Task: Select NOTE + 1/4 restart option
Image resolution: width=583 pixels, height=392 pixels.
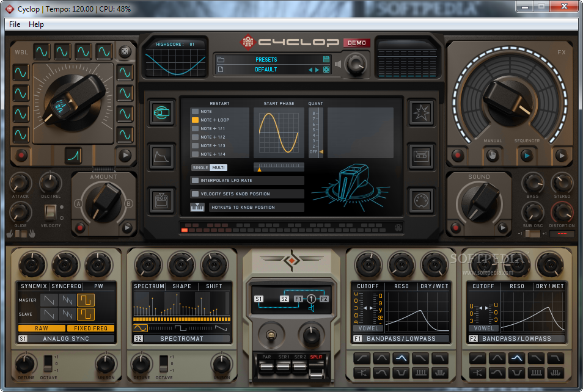Action: pos(195,154)
